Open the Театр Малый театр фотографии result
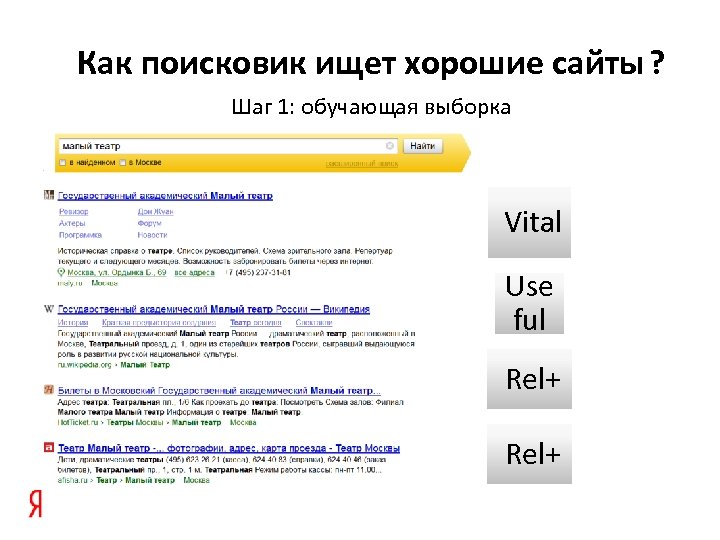 tap(229, 448)
